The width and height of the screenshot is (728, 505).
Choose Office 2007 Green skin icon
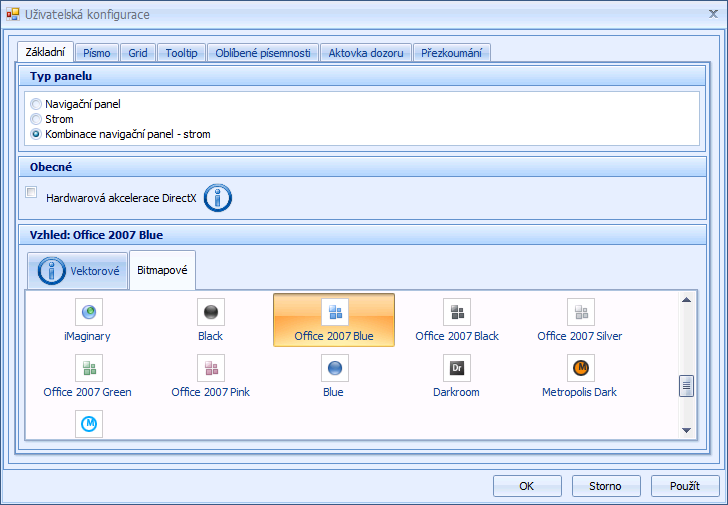(89, 368)
